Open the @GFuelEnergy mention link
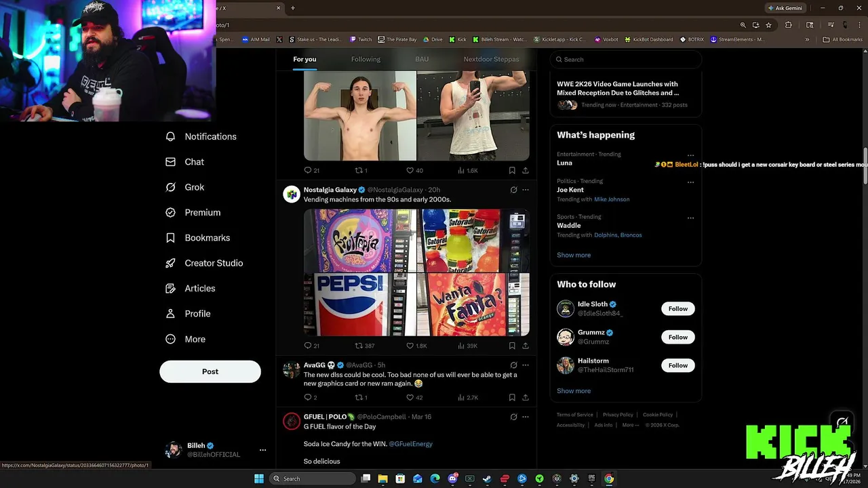 [x=410, y=444]
